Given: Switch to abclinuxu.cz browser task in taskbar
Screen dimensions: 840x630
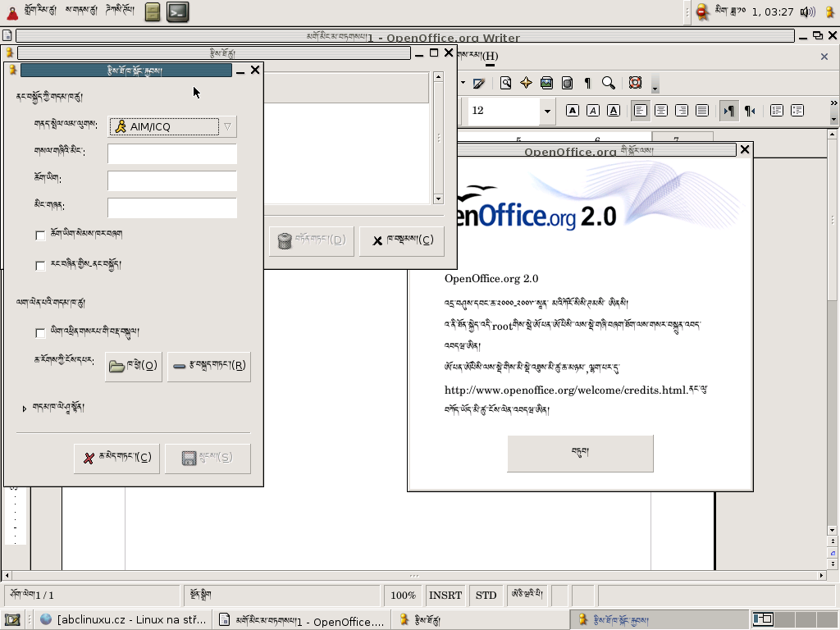Looking at the screenshot, I should (124, 620).
